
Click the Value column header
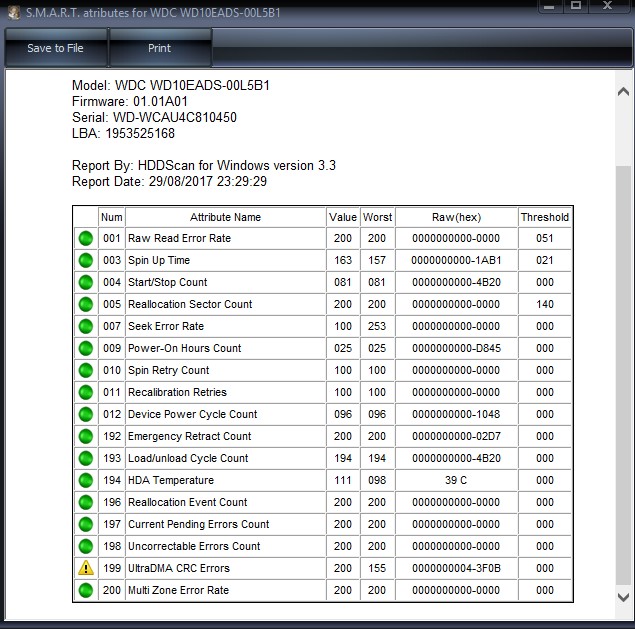[x=343, y=217]
